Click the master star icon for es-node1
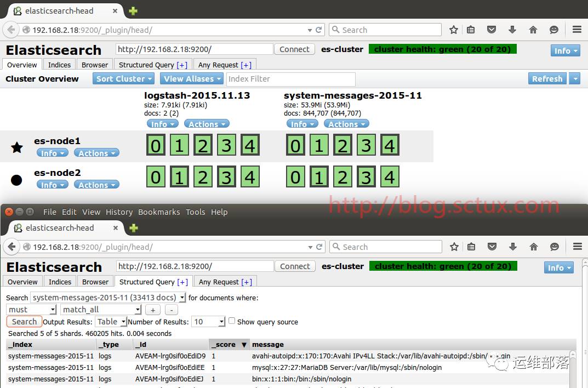The width and height of the screenshot is (588, 388). click(17, 147)
